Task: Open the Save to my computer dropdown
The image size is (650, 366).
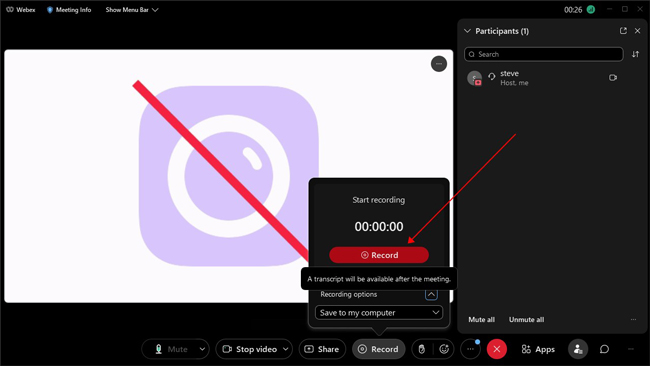Action: coord(379,313)
